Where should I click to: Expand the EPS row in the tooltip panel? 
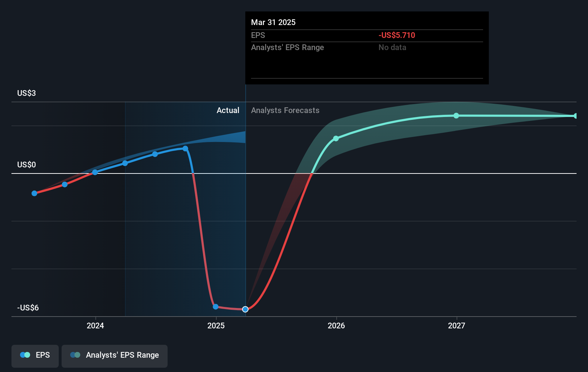(x=258, y=35)
